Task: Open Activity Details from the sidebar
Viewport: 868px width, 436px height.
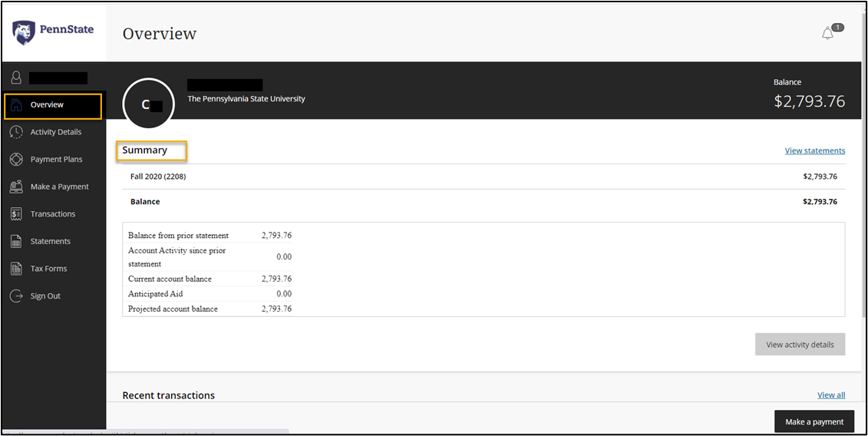Action: click(x=55, y=132)
